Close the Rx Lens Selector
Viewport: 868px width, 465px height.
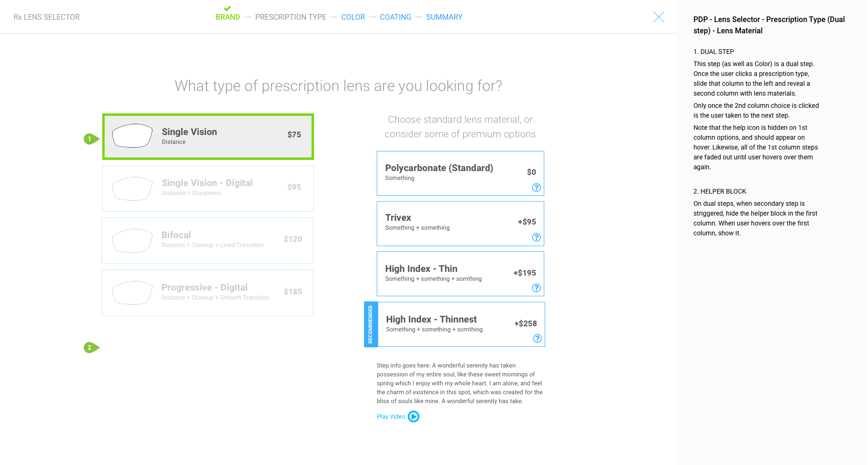(x=658, y=17)
